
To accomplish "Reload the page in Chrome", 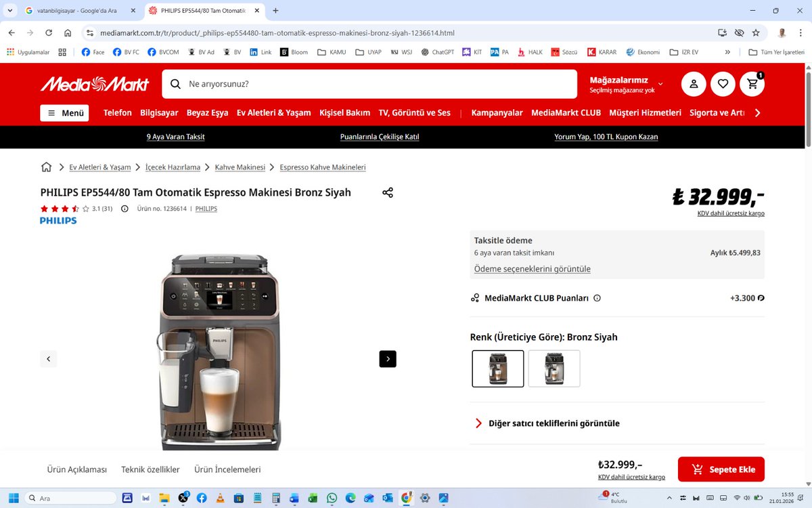I will pos(49,33).
